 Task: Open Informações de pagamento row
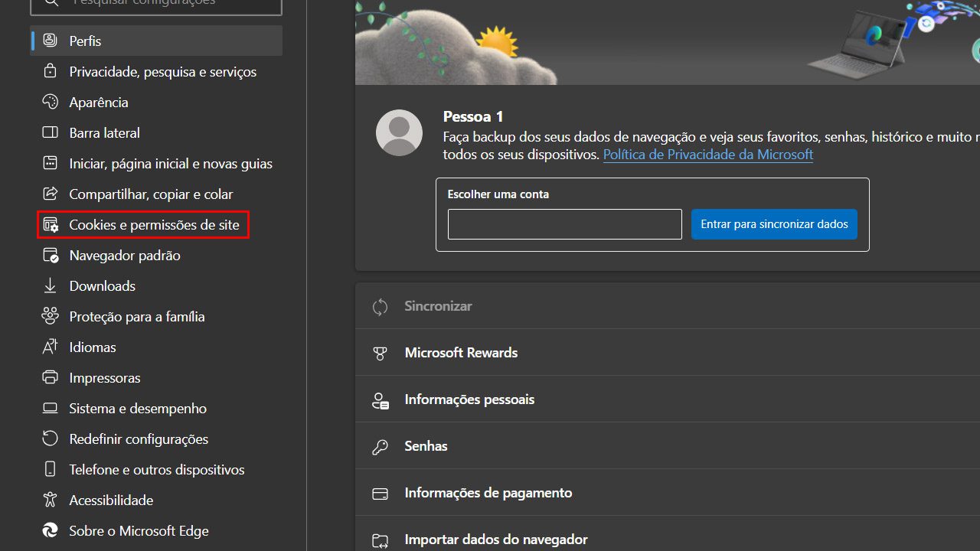pyautogui.click(x=668, y=493)
